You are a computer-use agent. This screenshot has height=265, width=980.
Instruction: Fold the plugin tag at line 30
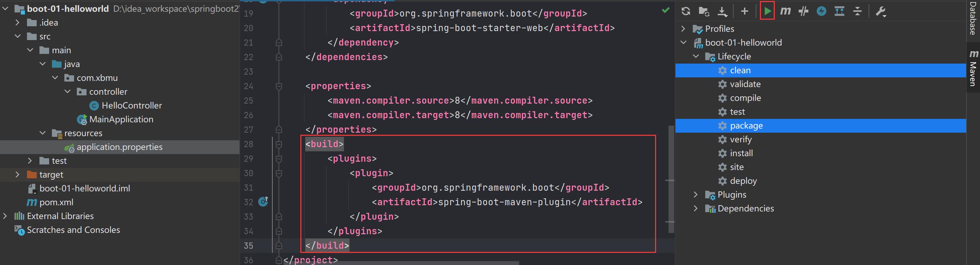pos(279,173)
